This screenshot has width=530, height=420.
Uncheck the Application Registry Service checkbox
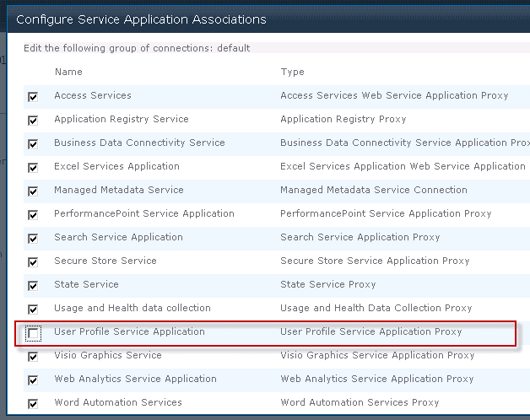[33, 121]
